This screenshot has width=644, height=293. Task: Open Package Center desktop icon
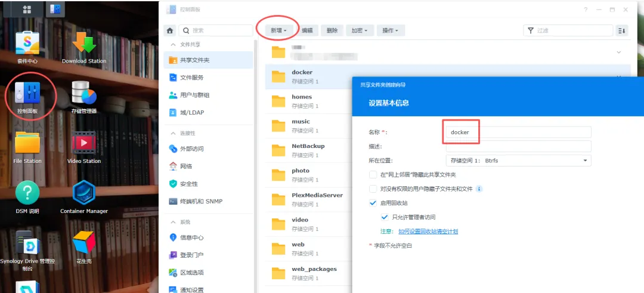pos(27,47)
